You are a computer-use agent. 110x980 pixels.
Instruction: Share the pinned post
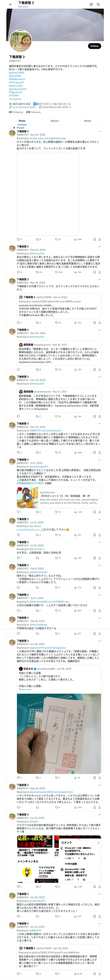[x=99, y=239]
